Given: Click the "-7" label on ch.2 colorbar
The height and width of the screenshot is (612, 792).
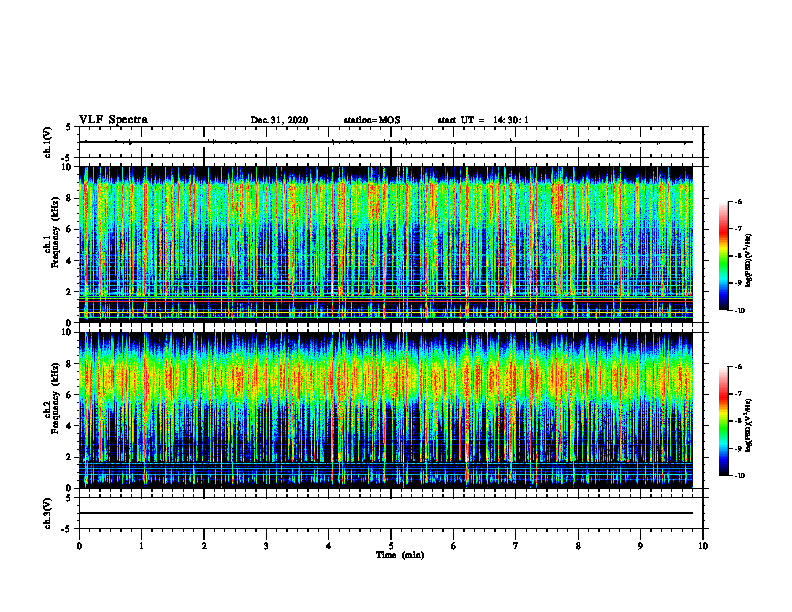Looking at the screenshot, I should pyautogui.click(x=739, y=394).
